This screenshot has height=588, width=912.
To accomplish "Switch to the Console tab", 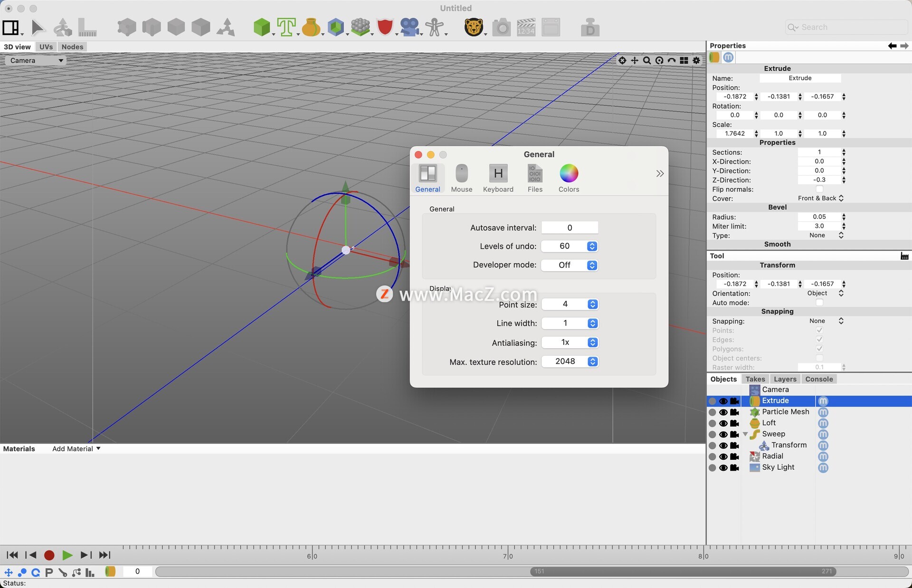I will 819,379.
